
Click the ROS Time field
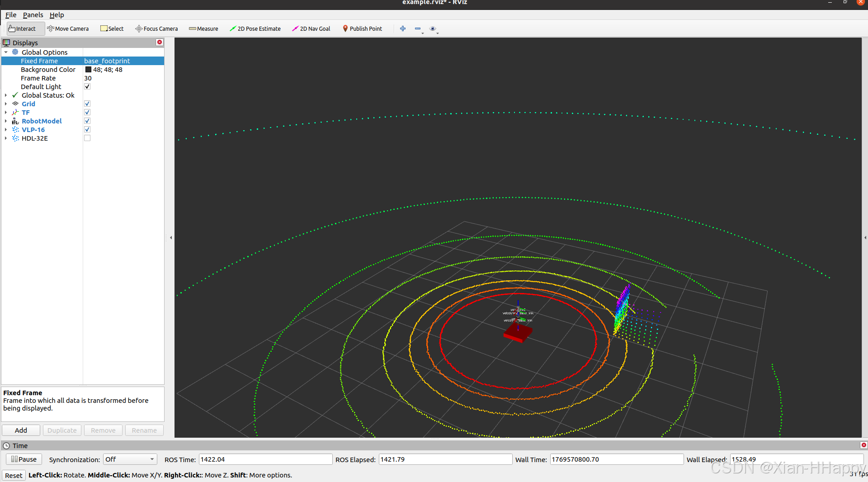click(x=265, y=459)
